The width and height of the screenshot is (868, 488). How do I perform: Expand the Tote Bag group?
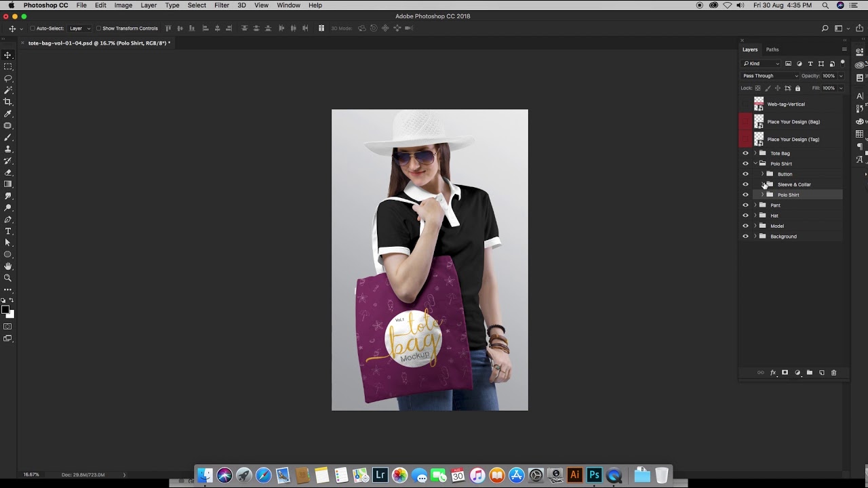755,153
